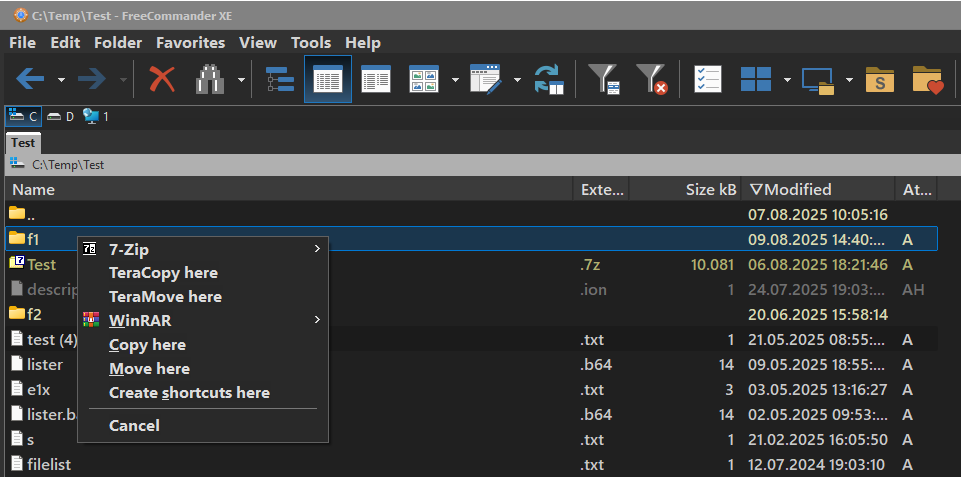Screen dimensions: 961x477
Task: Open the favorite folders heart icon
Action: pyautogui.click(x=928, y=80)
